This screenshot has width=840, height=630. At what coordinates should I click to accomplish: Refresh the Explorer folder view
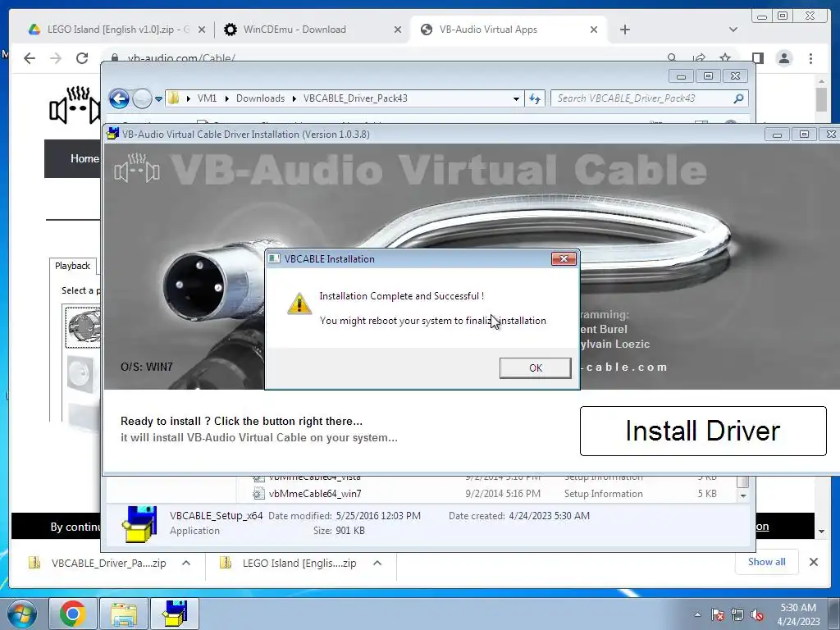point(535,98)
